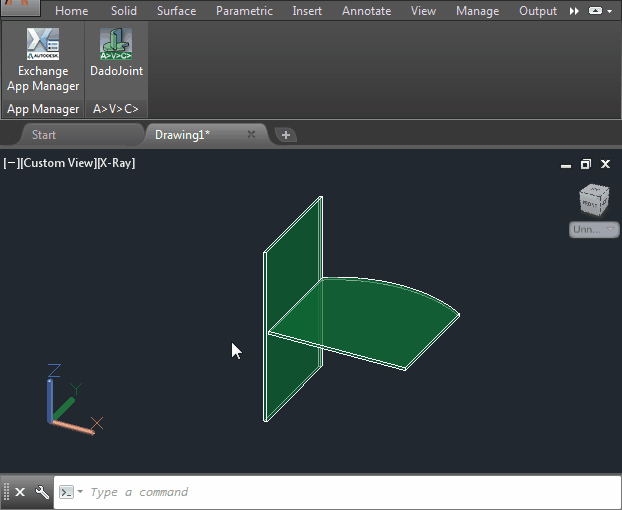Switch to the Home ribbon tab
This screenshot has height=510, width=622.
click(71, 11)
